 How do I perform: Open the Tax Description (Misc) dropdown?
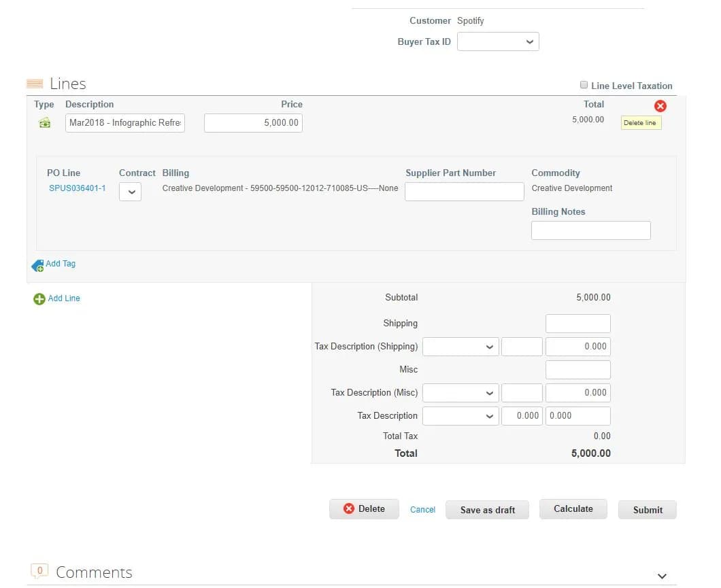tap(460, 393)
